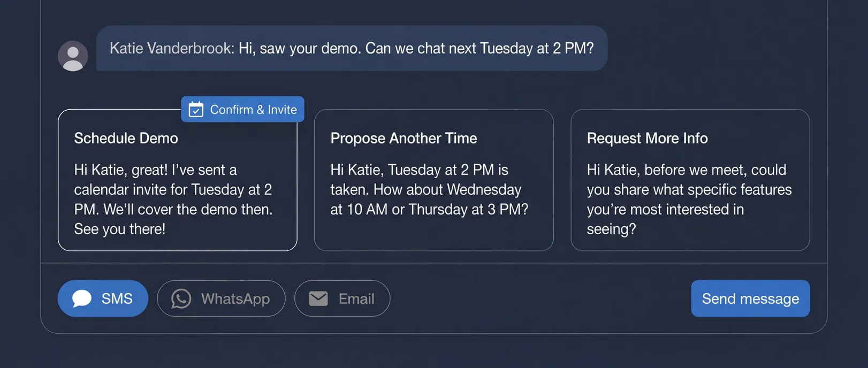Click the SMS speech bubble icon
Screen dimensions: 868x368
click(x=82, y=298)
